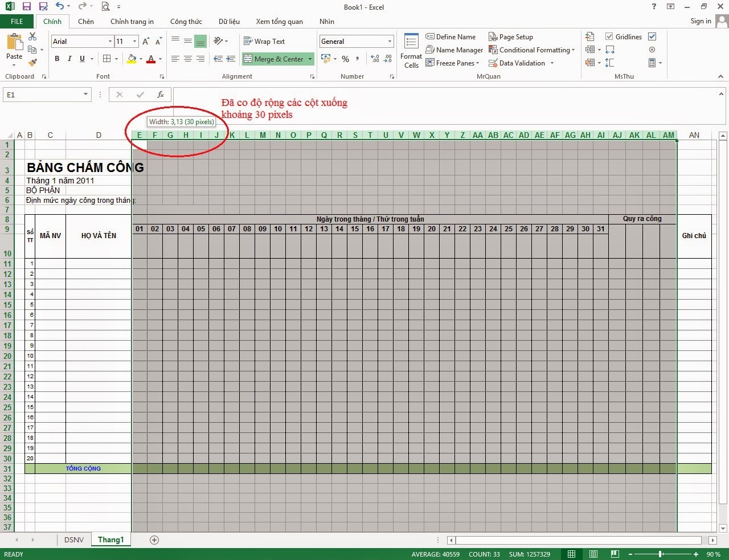
Task: Apply Comma Style
Action: (x=358, y=59)
